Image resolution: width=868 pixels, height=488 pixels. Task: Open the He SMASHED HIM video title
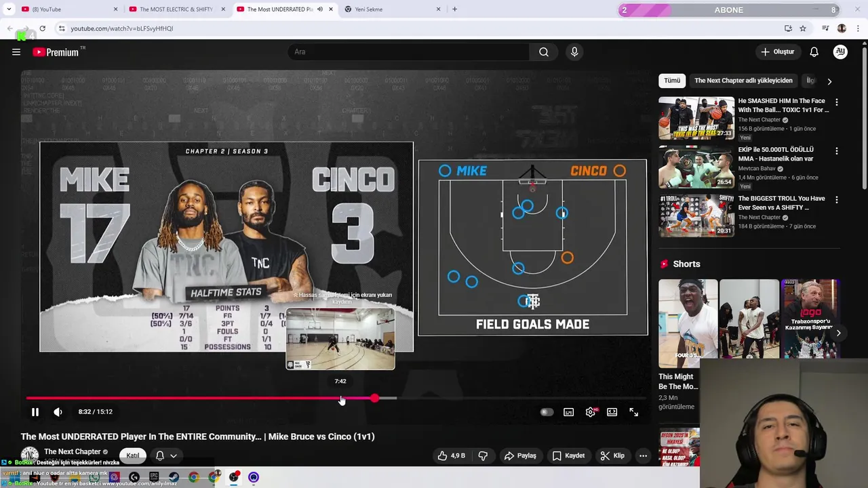click(x=783, y=105)
